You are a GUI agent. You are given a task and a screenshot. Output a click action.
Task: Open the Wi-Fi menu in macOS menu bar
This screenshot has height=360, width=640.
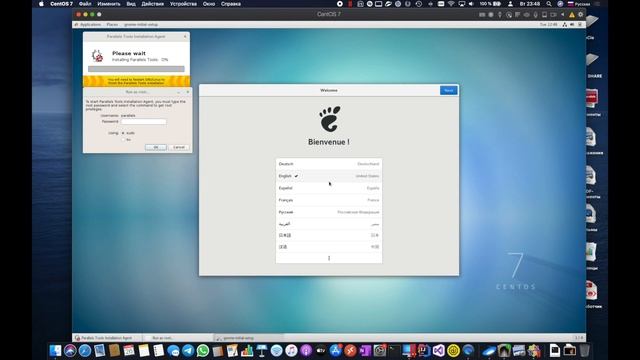point(451,4)
